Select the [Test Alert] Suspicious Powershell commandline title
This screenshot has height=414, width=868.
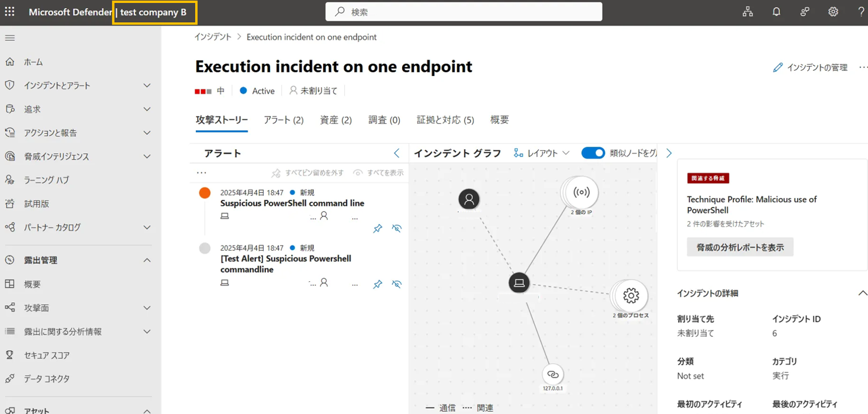coord(286,264)
